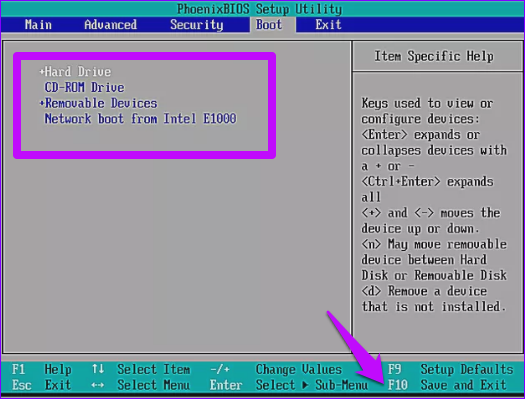Expand the plus sign beside Hard Drive

coord(42,71)
